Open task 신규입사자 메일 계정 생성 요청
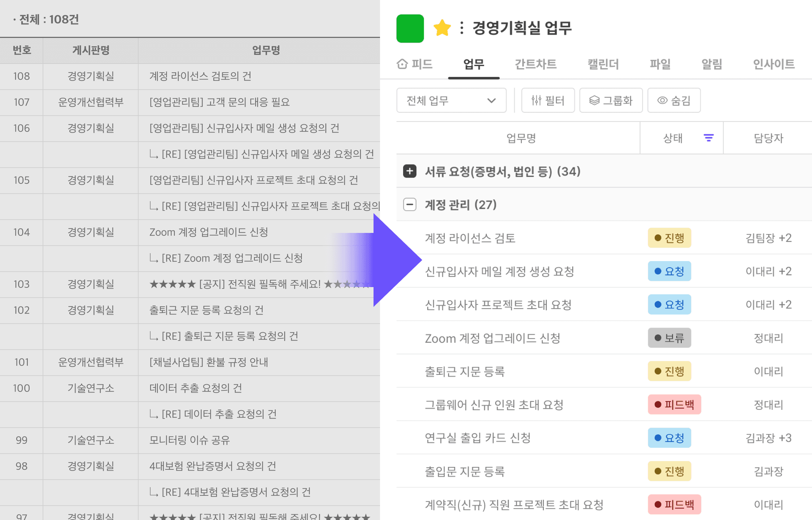 (499, 272)
